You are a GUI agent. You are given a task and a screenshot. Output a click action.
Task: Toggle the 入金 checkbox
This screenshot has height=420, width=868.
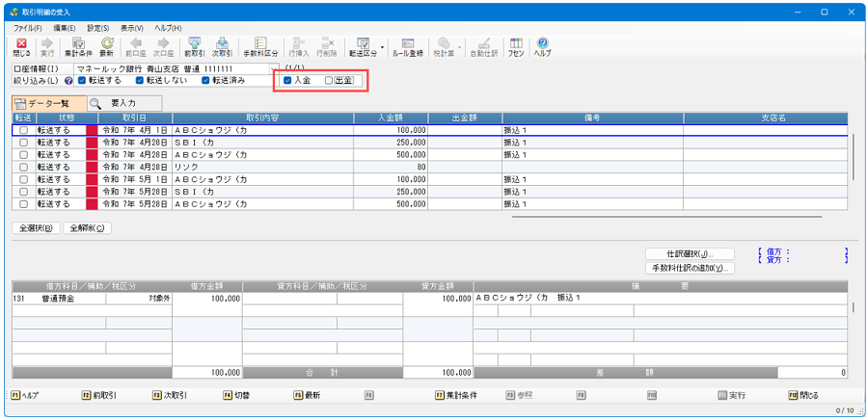[x=287, y=81]
